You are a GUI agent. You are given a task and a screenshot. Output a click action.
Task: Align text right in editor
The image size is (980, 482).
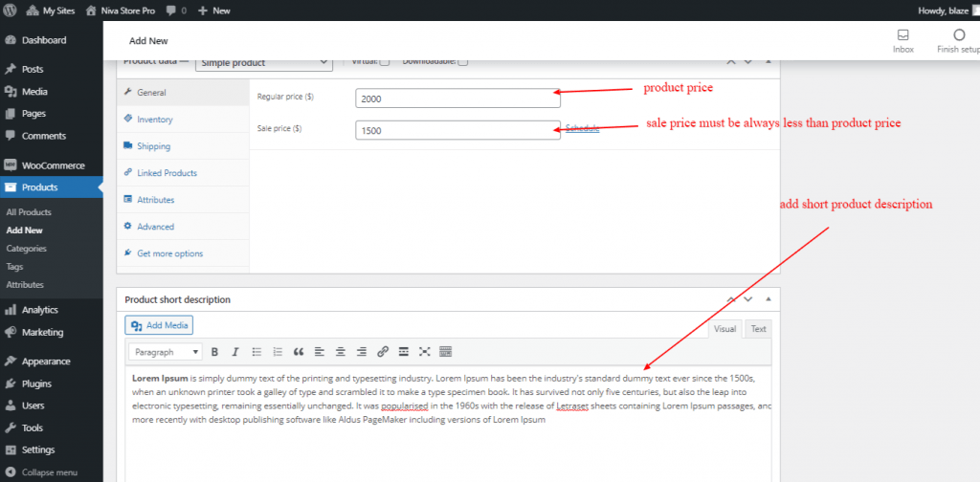point(361,352)
